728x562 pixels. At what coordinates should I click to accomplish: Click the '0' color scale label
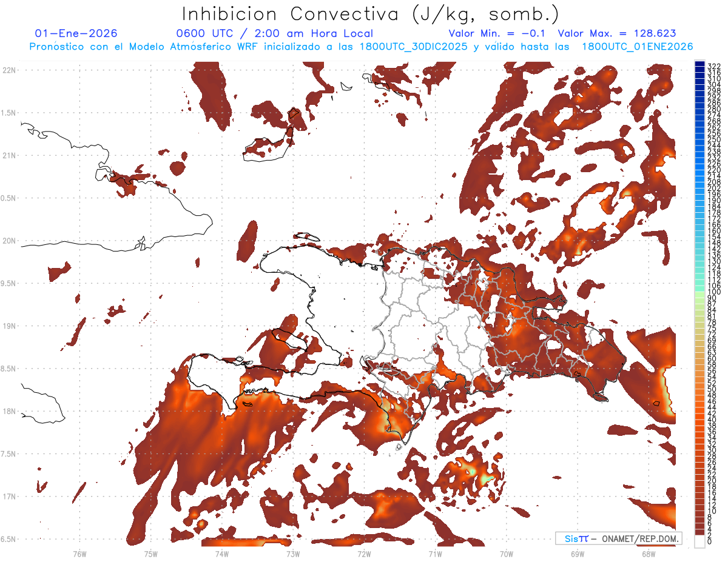pyautogui.click(x=709, y=541)
